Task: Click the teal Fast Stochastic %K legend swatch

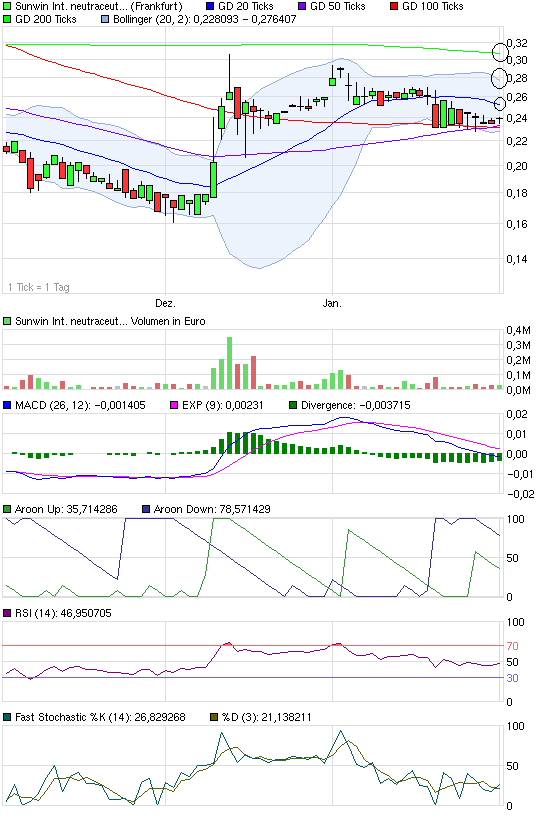Action: click(x=7, y=717)
